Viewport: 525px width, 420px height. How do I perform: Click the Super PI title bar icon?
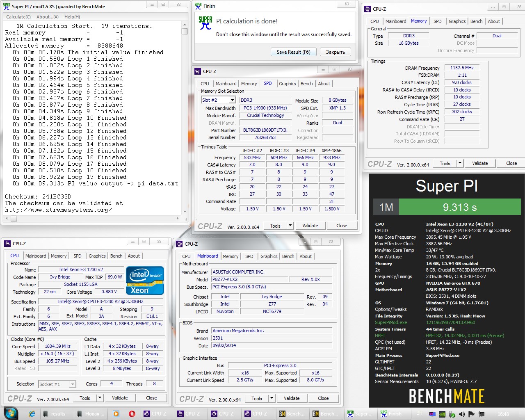[x=7, y=6]
